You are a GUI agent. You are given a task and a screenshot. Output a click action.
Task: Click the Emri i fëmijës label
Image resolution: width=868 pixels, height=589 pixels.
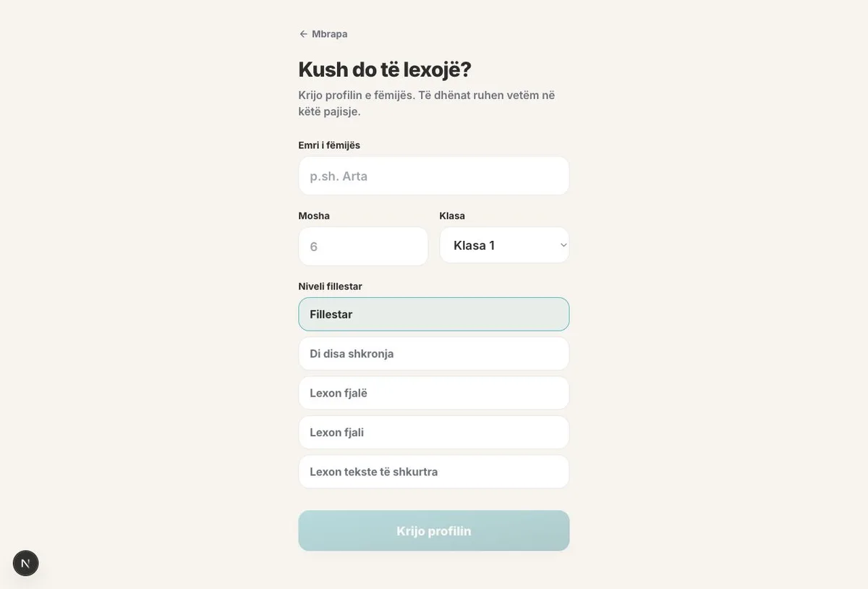(329, 145)
